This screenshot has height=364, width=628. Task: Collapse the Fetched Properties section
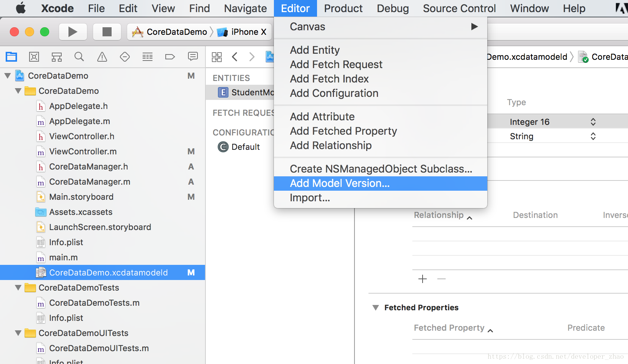click(376, 308)
